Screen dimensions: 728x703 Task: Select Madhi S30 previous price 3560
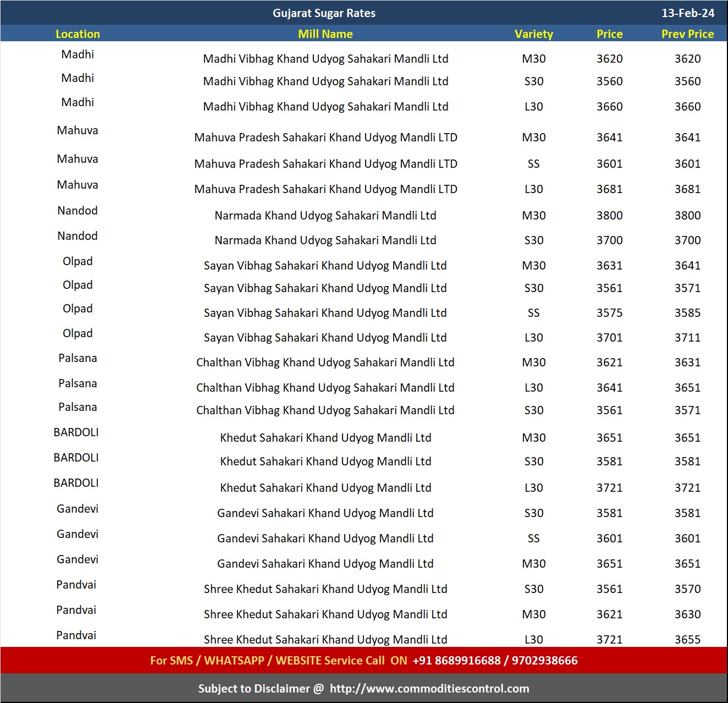click(688, 81)
